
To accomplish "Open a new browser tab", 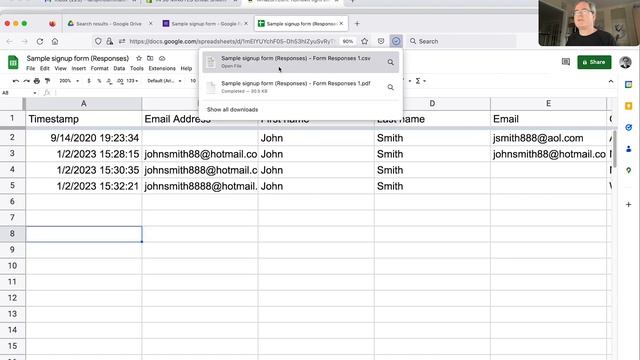I will [357, 24].
